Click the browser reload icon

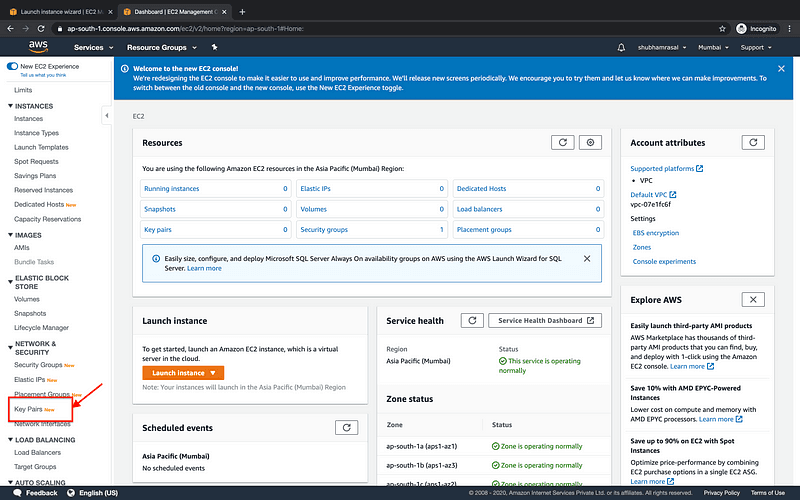[41, 29]
